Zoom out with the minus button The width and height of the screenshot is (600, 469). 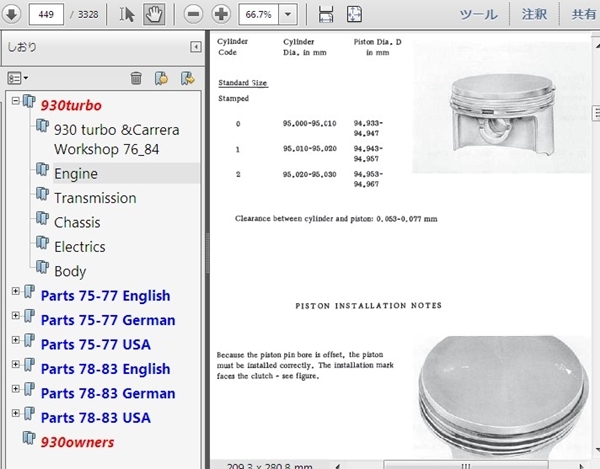[193, 15]
